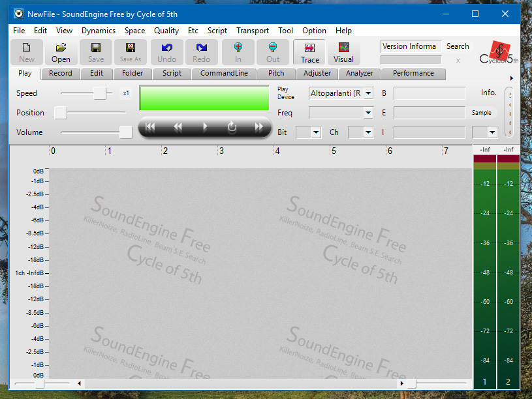The width and height of the screenshot is (532, 399).
Task: Click the Sample unit button
Action: (481, 113)
